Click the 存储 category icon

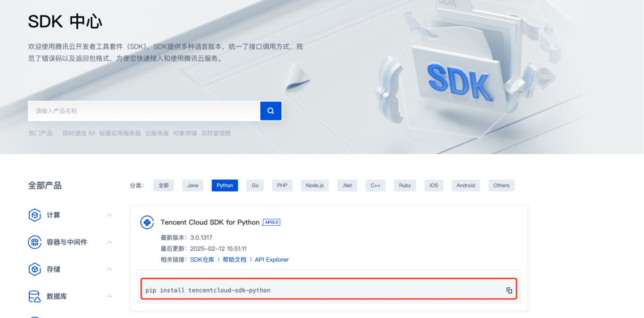click(35, 270)
